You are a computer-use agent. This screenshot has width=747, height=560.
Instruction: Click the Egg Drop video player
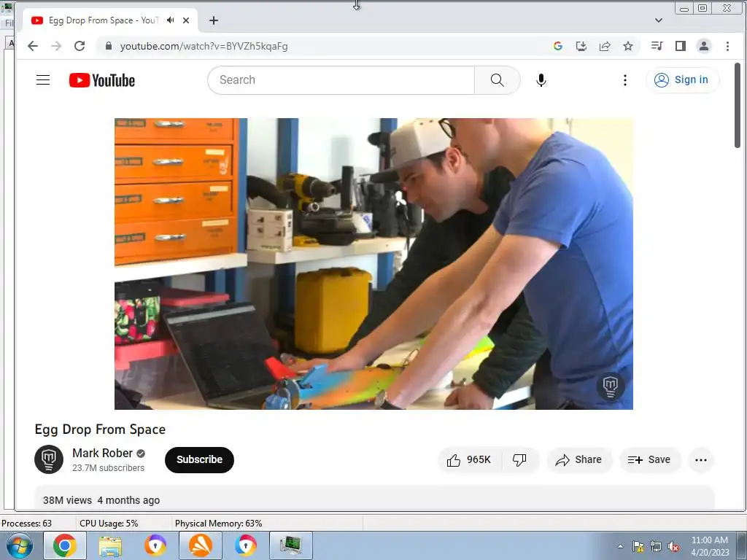point(373,264)
